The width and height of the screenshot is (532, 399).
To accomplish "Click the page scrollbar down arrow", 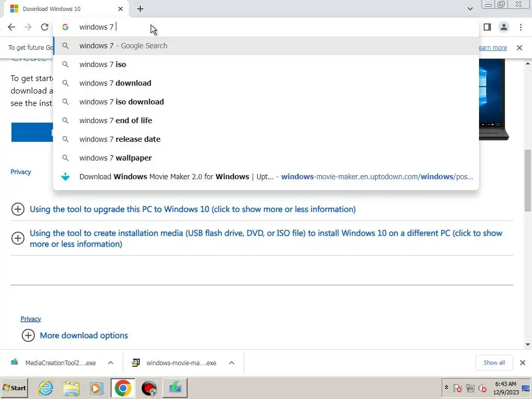I will [x=528, y=345].
